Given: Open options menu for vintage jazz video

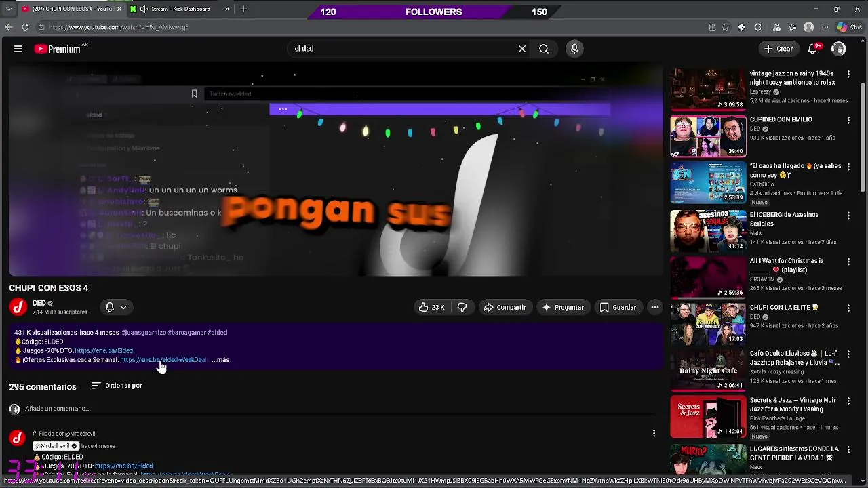Looking at the screenshot, I should tap(848, 74).
